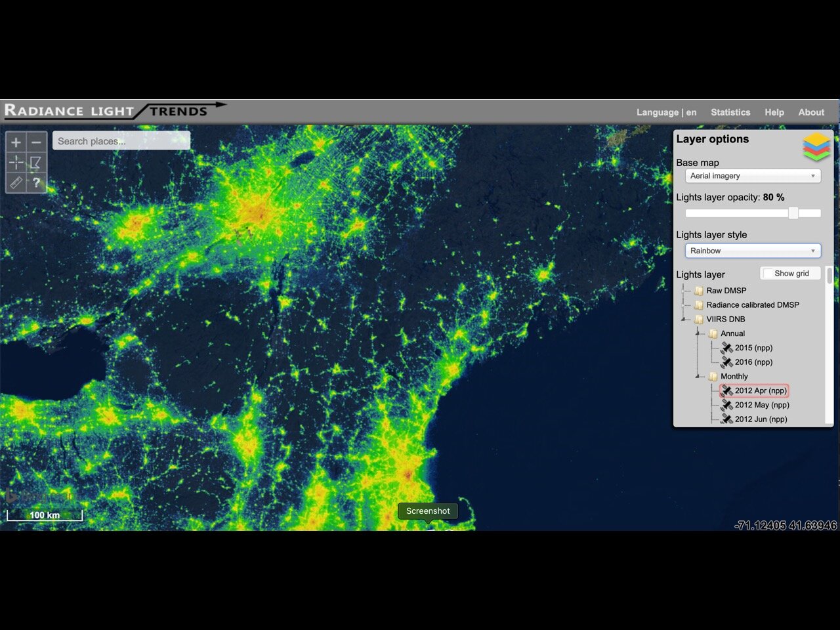Open the Help menu item
The height and width of the screenshot is (630, 840).
[774, 112]
